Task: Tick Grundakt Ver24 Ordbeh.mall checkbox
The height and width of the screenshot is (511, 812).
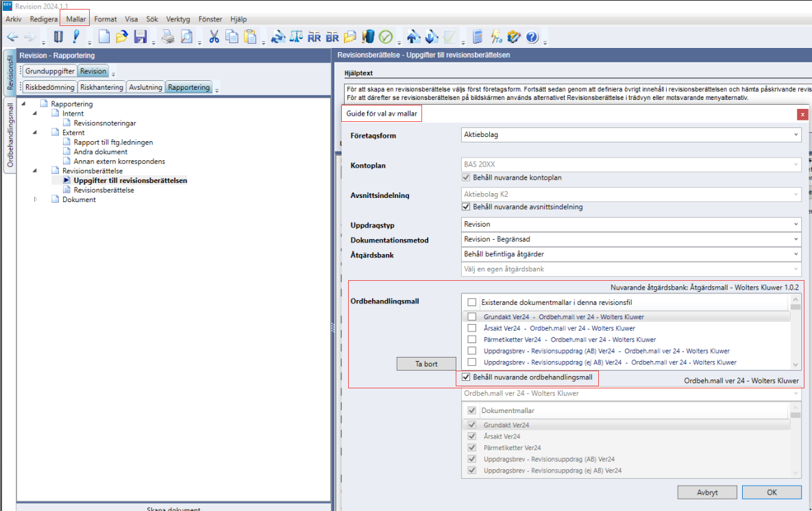Action: (471, 317)
